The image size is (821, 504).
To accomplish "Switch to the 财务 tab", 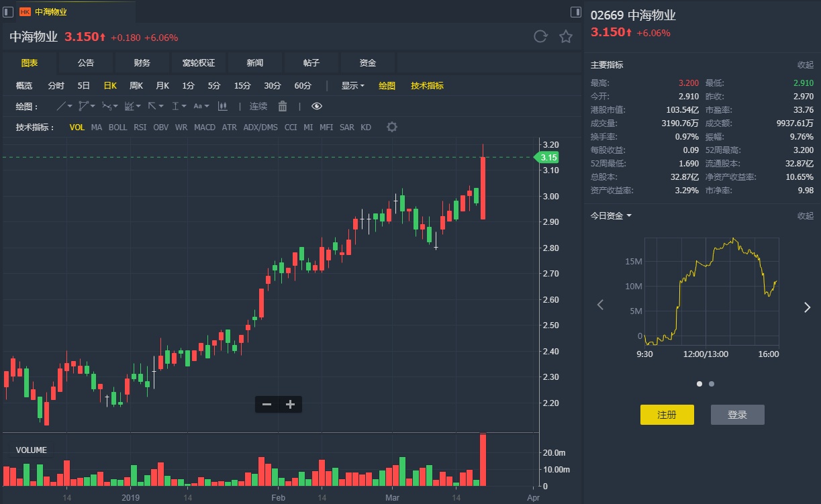I will pos(142,63).
